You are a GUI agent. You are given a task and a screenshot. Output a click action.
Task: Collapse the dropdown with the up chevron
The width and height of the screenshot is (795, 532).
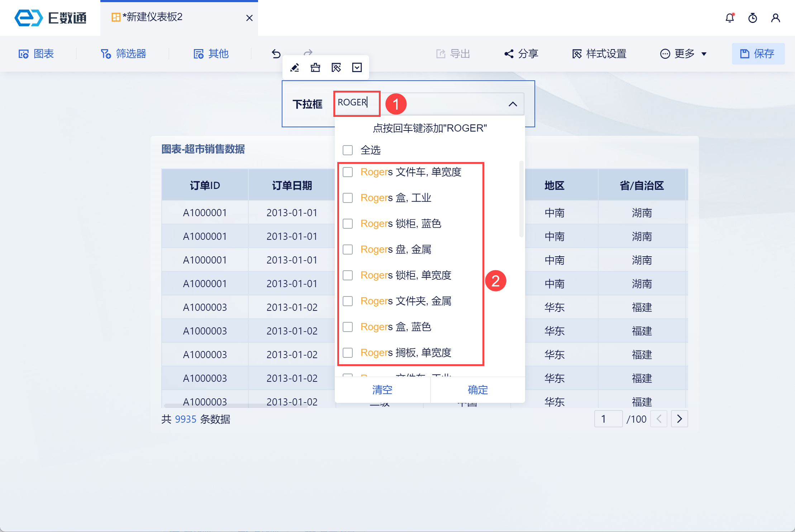513,104
